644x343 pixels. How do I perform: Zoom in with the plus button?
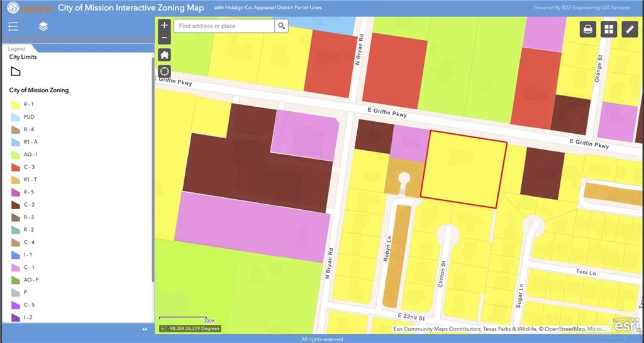pos(164,25)
